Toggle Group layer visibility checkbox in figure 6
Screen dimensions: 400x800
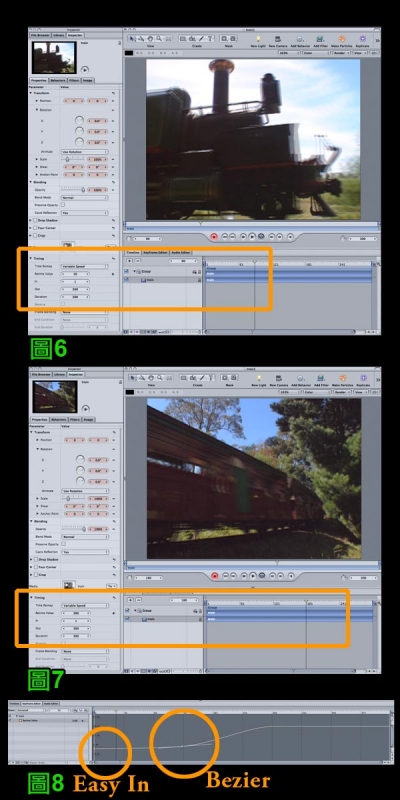coord(128,272)
